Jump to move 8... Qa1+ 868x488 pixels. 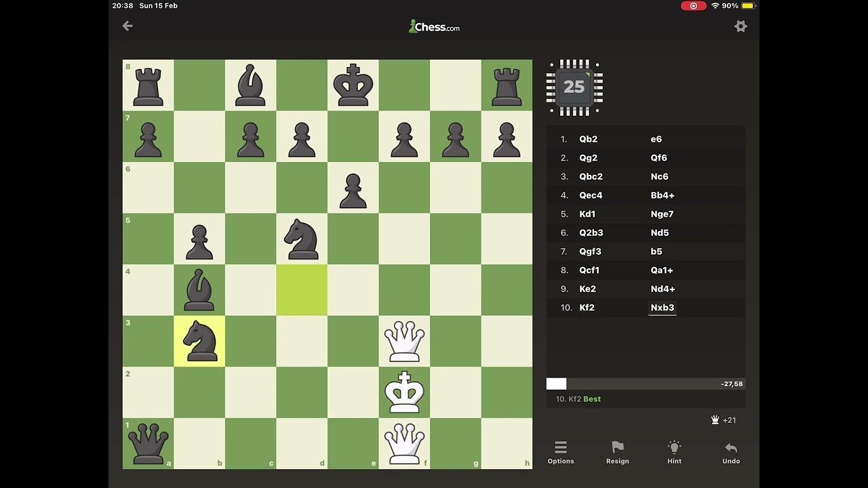click(662, 270)
